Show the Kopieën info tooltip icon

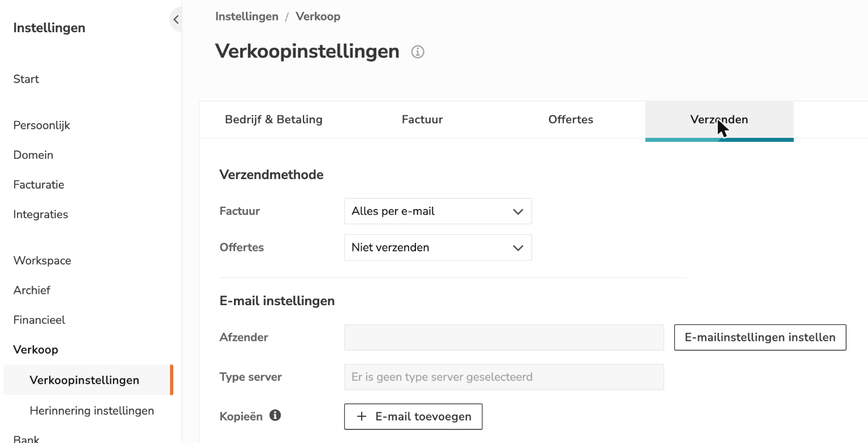click(x=275, y=416)
